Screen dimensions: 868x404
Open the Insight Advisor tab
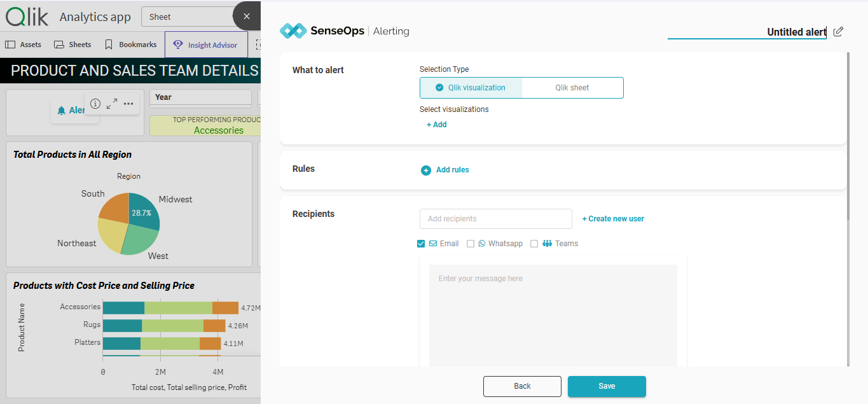click(205, 45)
